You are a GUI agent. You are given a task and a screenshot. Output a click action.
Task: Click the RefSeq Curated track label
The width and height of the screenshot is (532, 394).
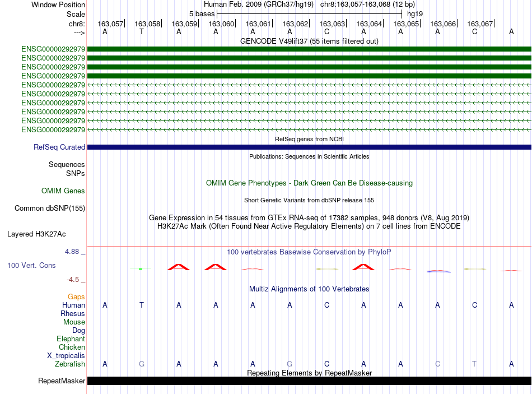click(59, 147)
